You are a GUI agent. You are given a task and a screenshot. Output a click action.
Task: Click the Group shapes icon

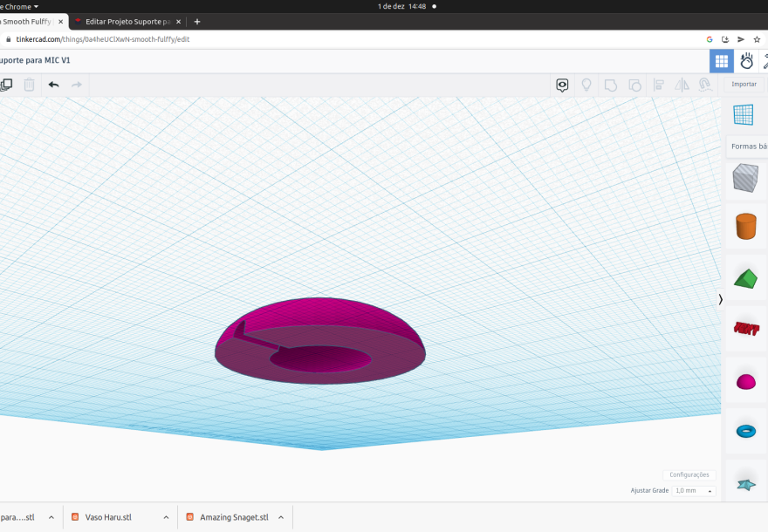tap(610, 85)
